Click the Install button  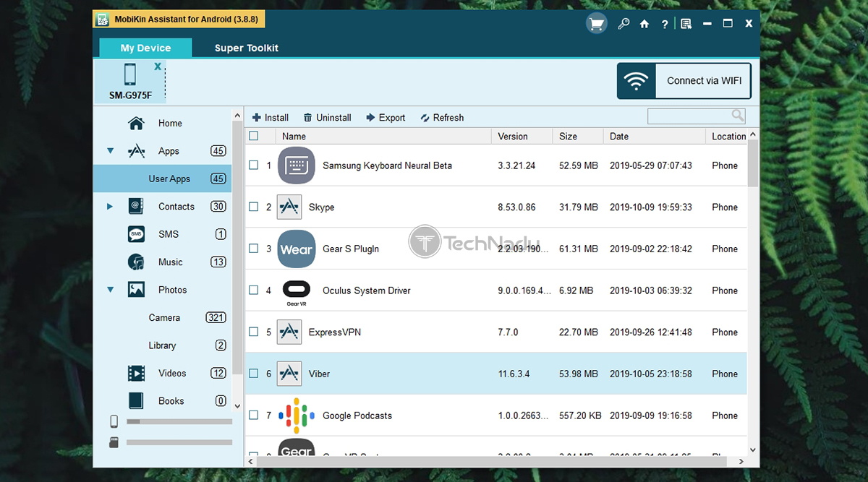271,118
